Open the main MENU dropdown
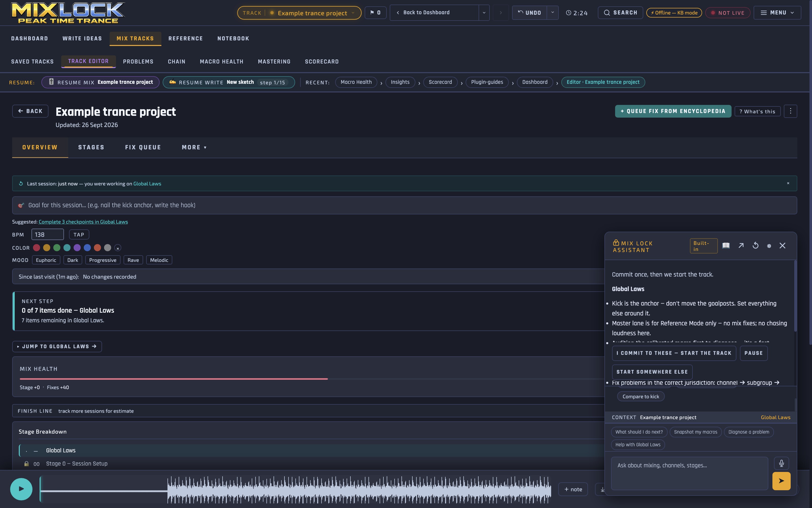Screen dimensions: 812x508 (x=777, y=13)
